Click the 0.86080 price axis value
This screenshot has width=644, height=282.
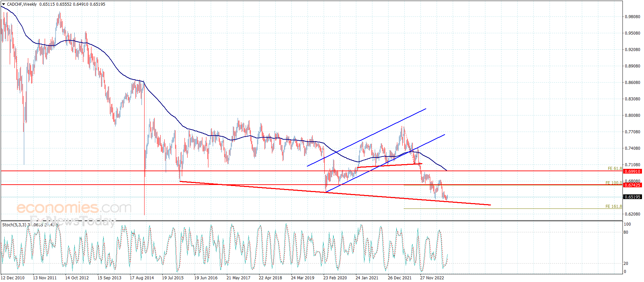click(x=632, y=83)
